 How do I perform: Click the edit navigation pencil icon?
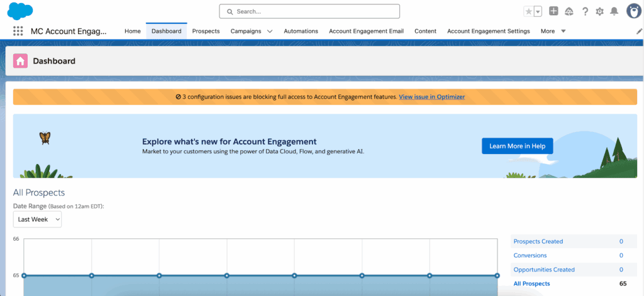pyautogui.click(x=639, y=31)
